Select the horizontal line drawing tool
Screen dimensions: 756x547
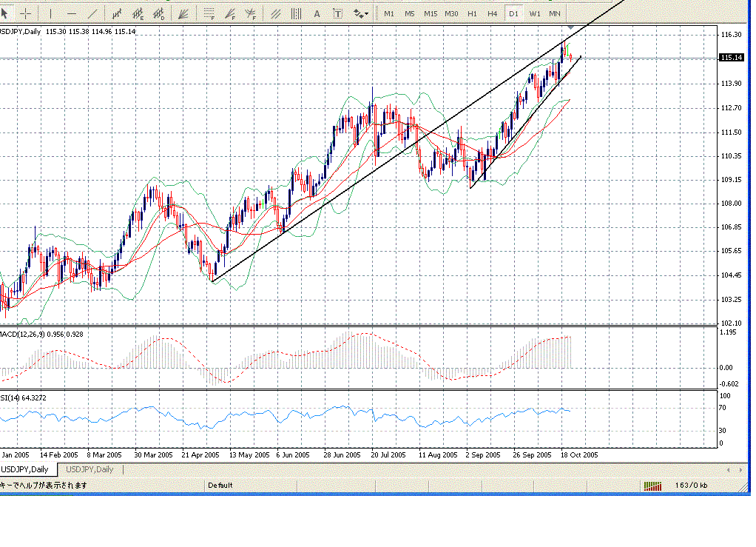(71, 13)
